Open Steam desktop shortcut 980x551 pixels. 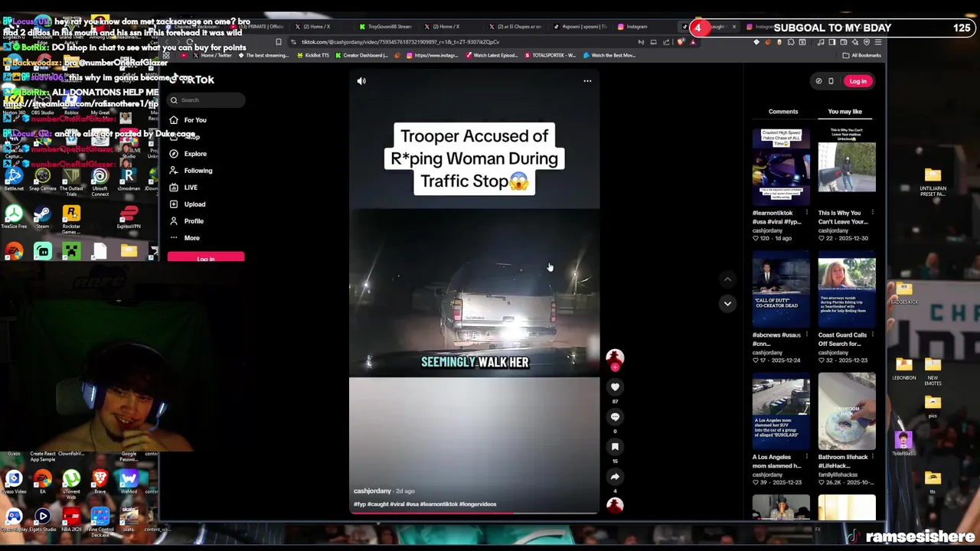click(42, 217)
